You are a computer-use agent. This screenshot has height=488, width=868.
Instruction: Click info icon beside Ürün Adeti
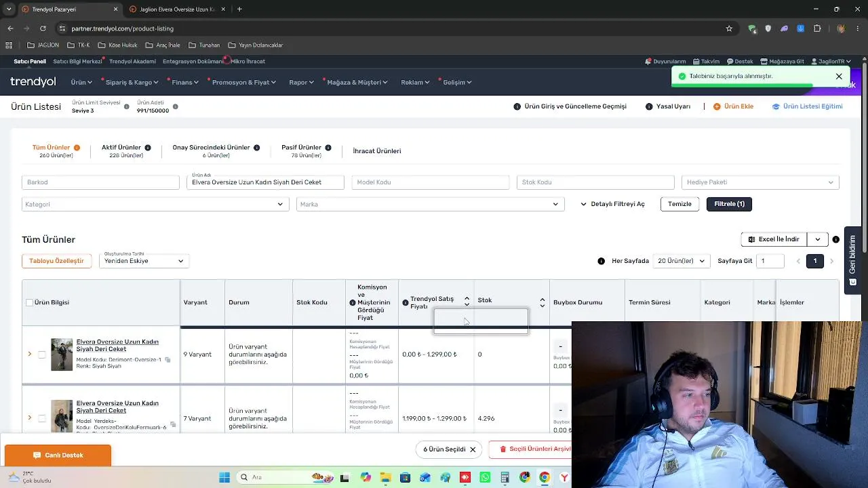click(176, 106)
